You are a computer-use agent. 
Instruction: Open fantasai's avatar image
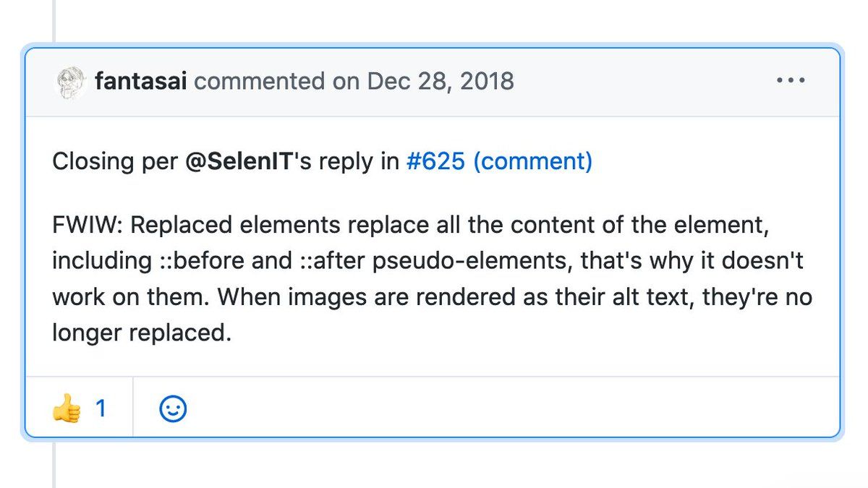click(70, 82)
